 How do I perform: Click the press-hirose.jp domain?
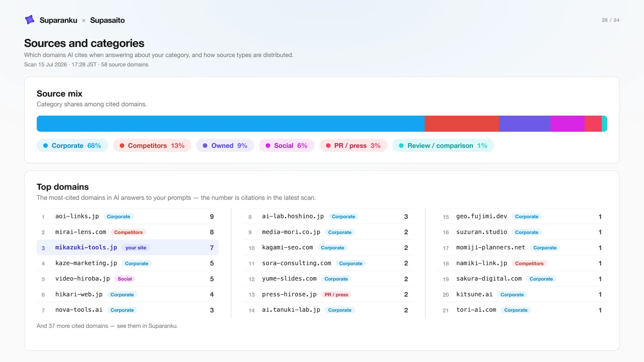click(x=289, y=294)
